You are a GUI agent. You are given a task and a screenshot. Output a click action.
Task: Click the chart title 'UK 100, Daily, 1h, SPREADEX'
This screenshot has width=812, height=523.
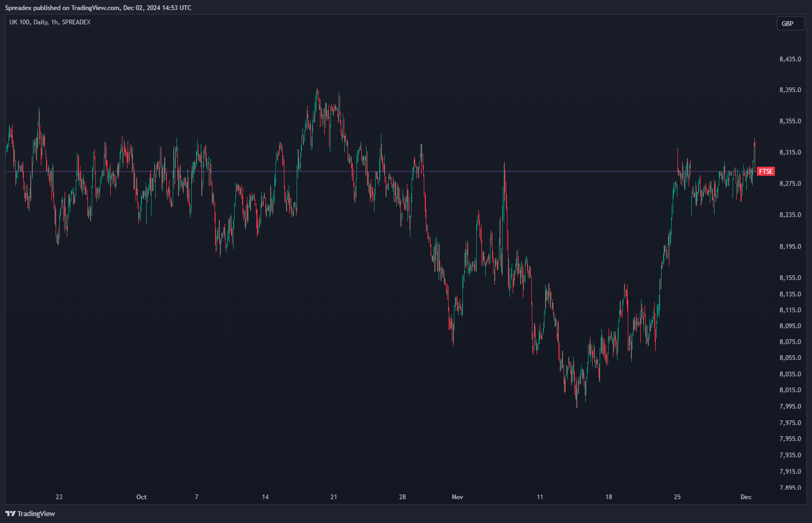pos(50,22)
